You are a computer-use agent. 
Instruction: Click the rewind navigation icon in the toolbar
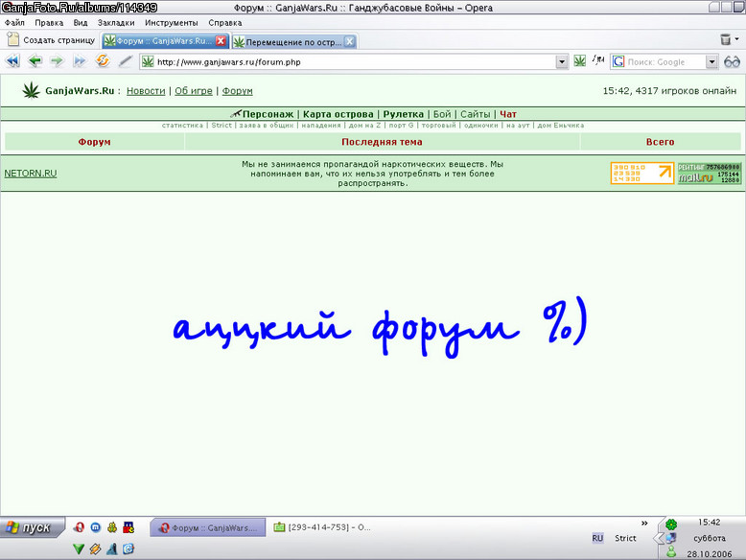pyautogui.click(x=12, y=61)
